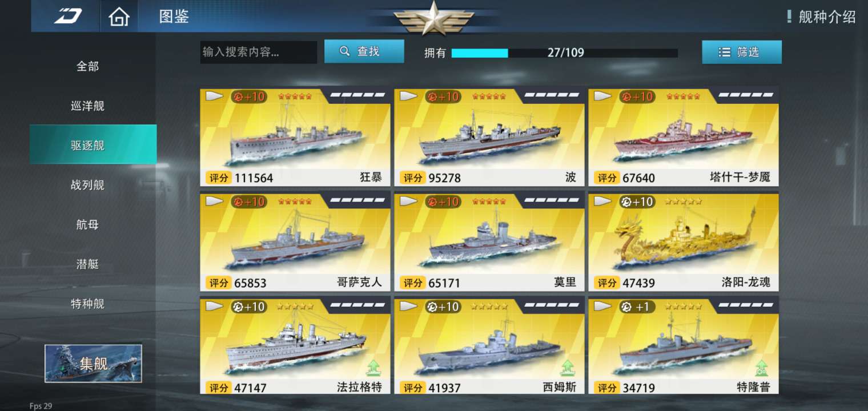
Task: Show the 潜艇 category
Action: coord(87,264)
